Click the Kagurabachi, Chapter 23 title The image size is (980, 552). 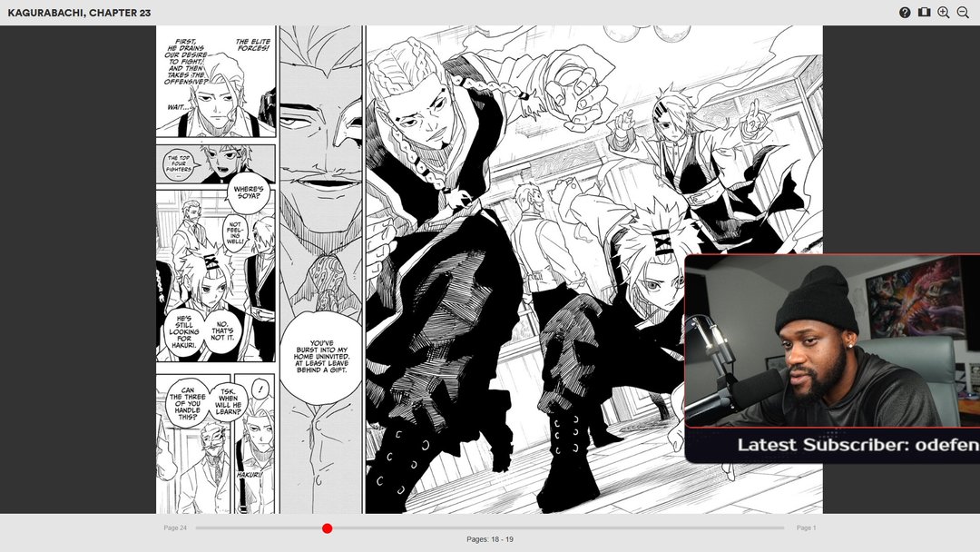(79, 13)
